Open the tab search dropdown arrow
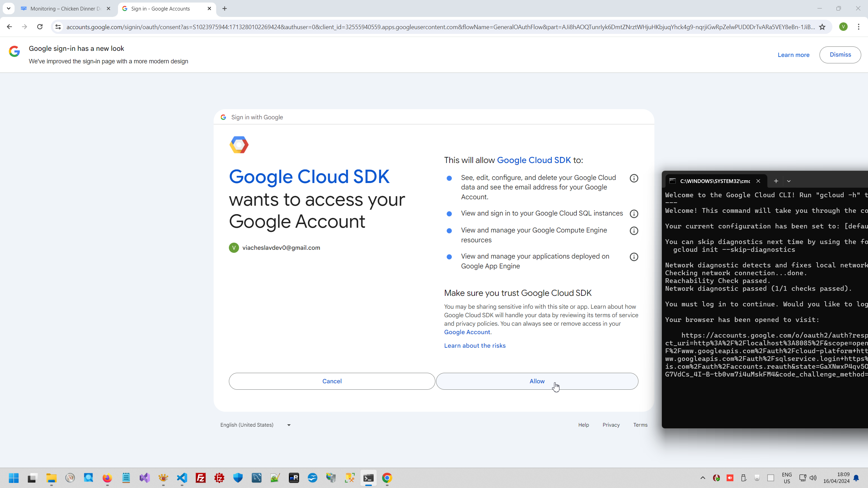Screen dimensions: 868x488 click(8, 8)
